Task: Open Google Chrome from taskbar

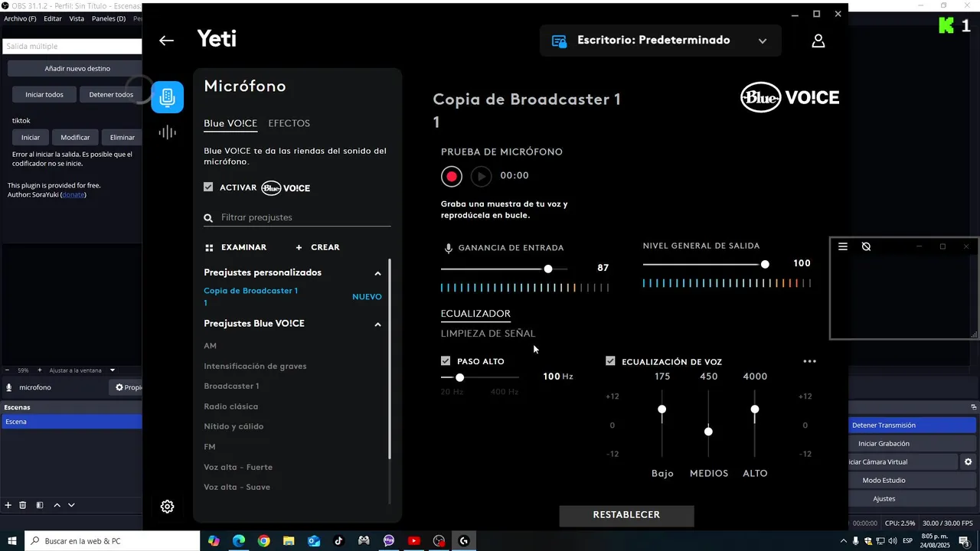Action: click(263, 541)
